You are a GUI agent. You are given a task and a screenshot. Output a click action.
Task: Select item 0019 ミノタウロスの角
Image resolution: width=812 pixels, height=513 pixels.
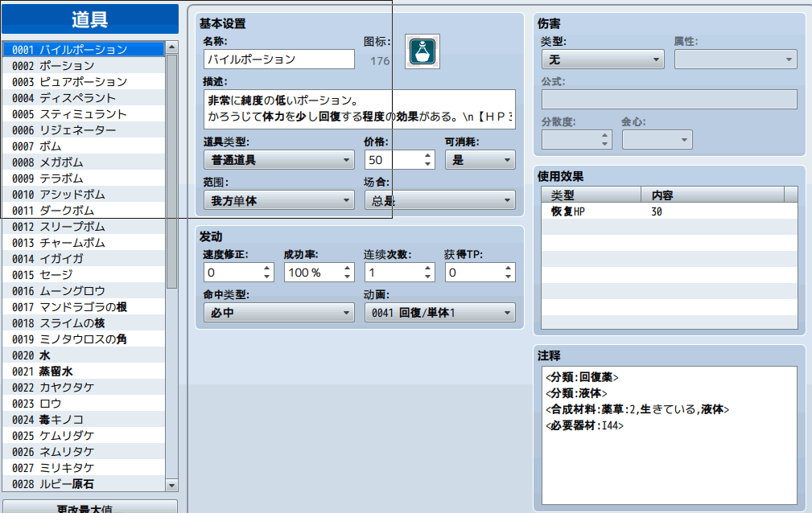click(x=84, y=339)
